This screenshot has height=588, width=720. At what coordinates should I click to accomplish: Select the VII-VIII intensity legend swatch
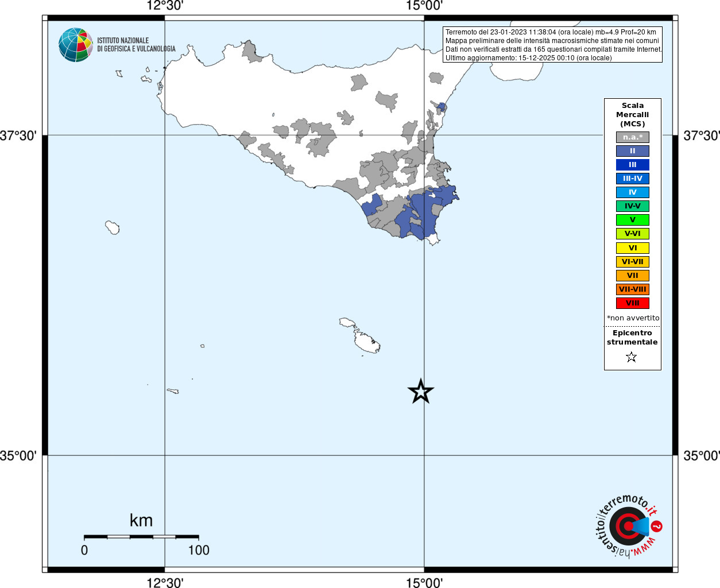633,289
